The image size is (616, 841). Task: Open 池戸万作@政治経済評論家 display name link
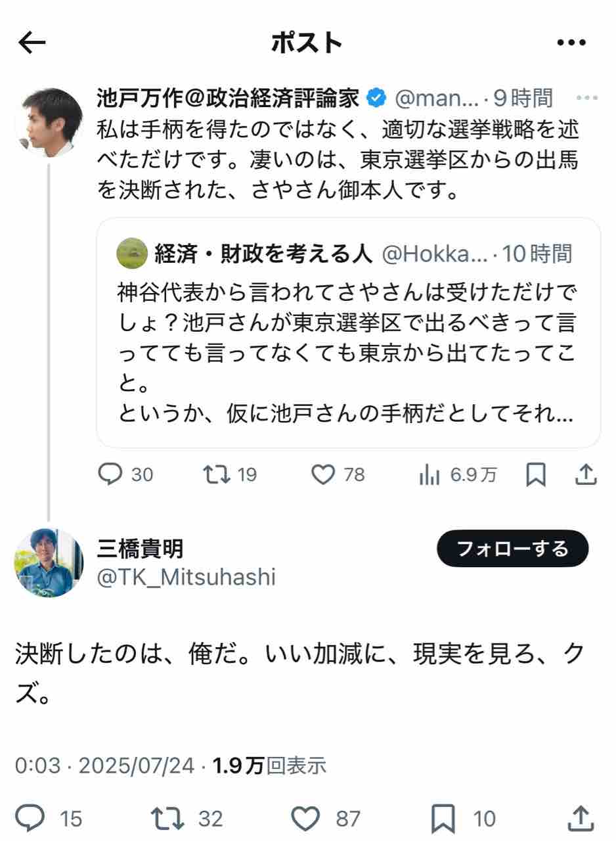(x=228, y=99)
